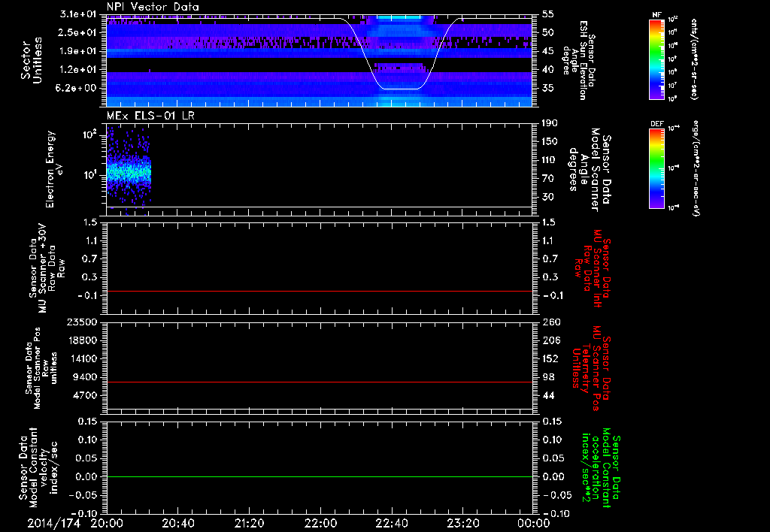Click the 10² electron energy tick
This screenshot has width=770, height=532.
(x=90, y=135)
